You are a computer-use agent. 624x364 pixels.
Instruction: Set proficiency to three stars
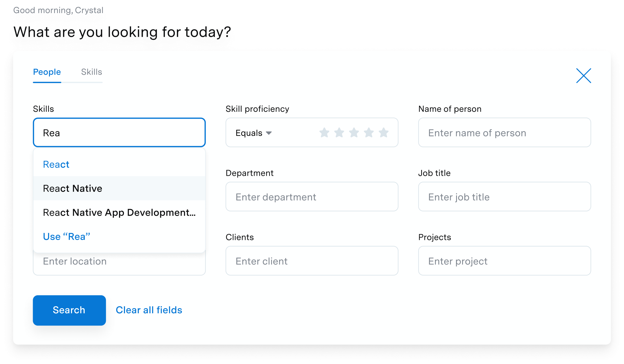click(x=354, y=133)
